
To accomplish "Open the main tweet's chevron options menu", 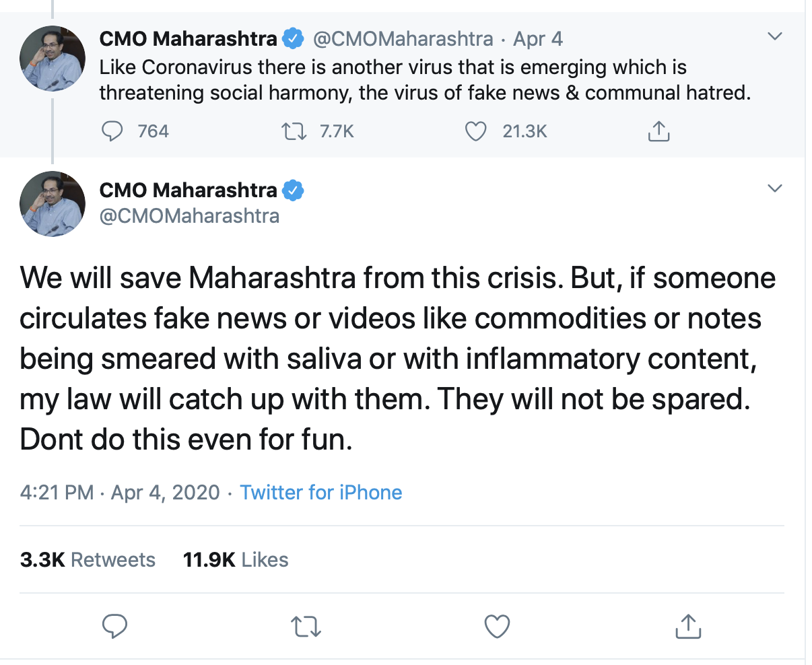I will (775, 188).
